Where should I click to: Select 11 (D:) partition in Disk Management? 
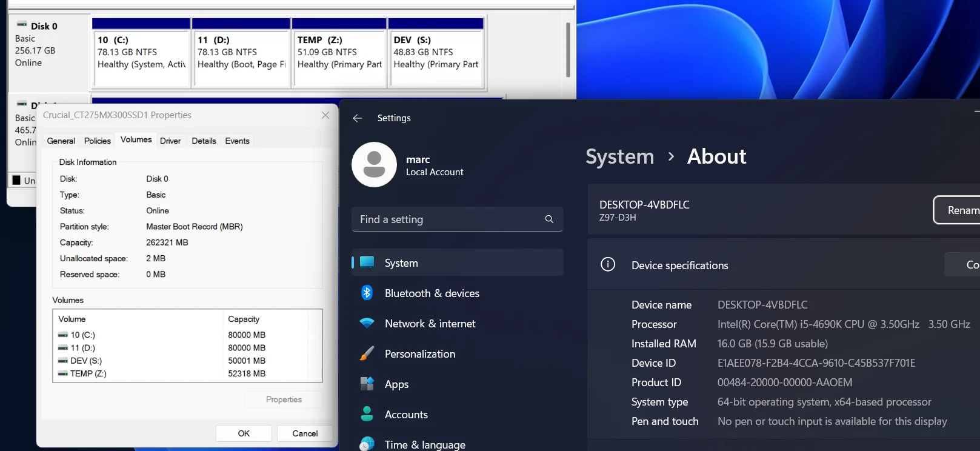pos(241,53)
